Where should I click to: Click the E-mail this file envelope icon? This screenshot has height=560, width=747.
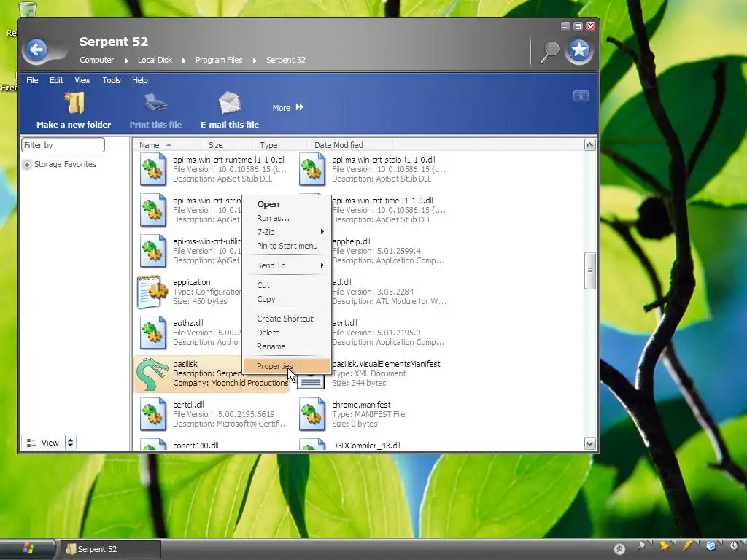tap(230, 103)
